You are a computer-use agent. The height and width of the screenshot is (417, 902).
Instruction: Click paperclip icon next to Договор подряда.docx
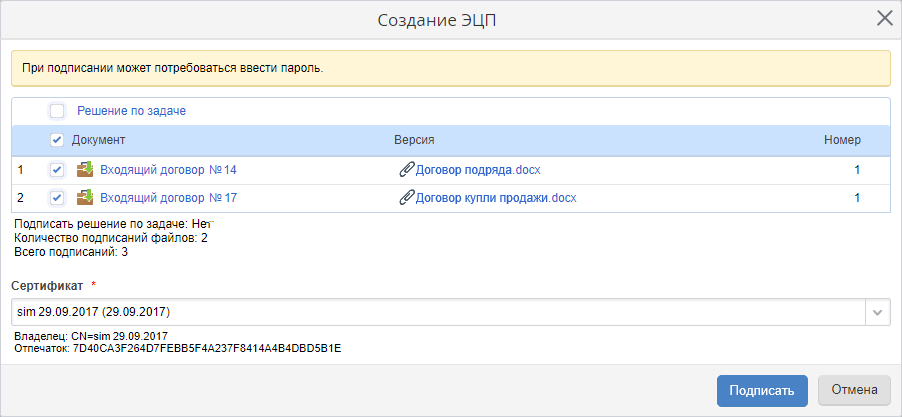click(406, 170)
